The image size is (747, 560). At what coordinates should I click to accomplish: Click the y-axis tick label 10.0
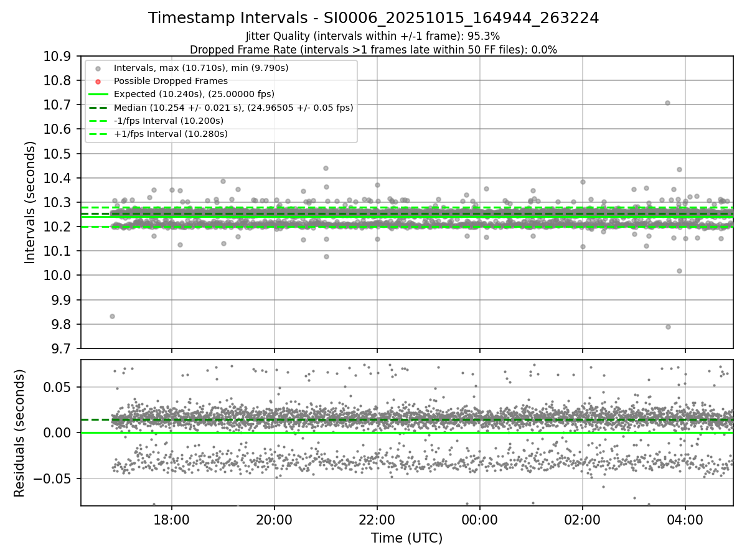(x=58, y=276)
